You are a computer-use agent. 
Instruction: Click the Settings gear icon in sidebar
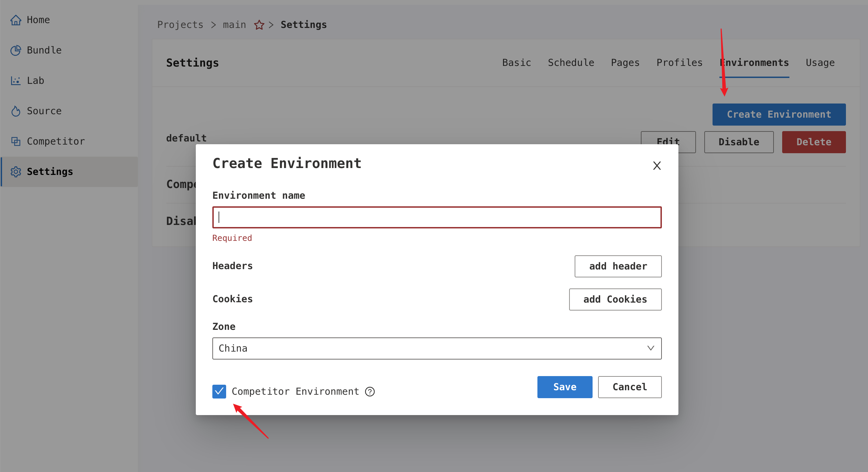[16, 172]
